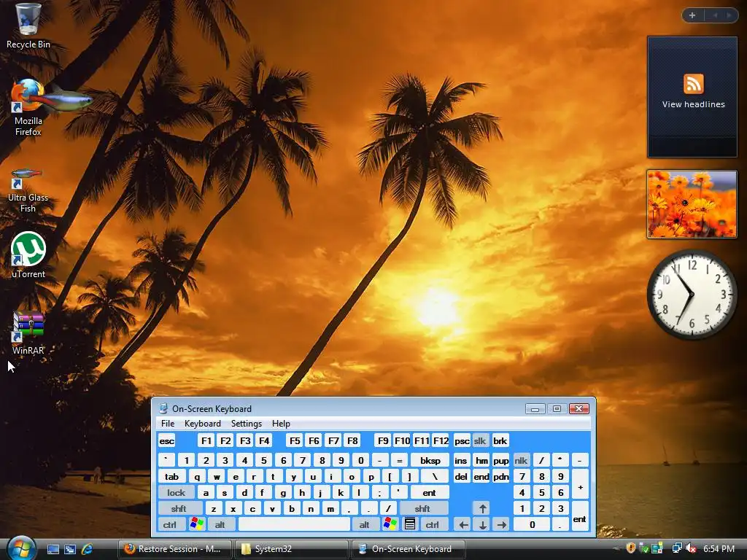The width and height of the screenshot is (747, 560).
Task: Click the Windows Start orb
Action: tap(21, 548)
